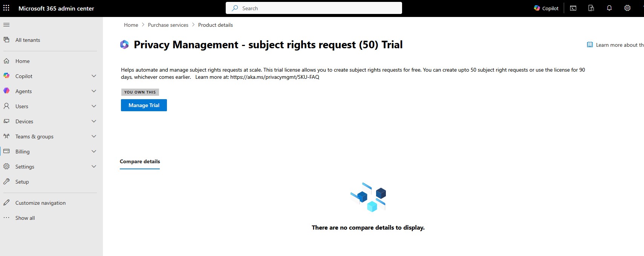The height and width of the screenshot is (256, 644).
Task: Click the Show all ellipsis icon
Action: [x=6, y=218]
